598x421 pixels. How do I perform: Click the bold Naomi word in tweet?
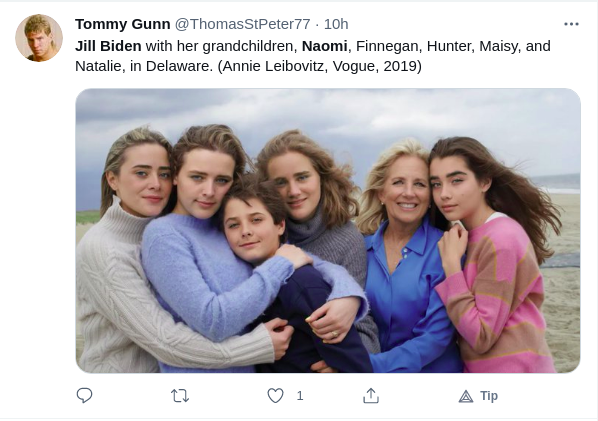click(x=325, y=46)
